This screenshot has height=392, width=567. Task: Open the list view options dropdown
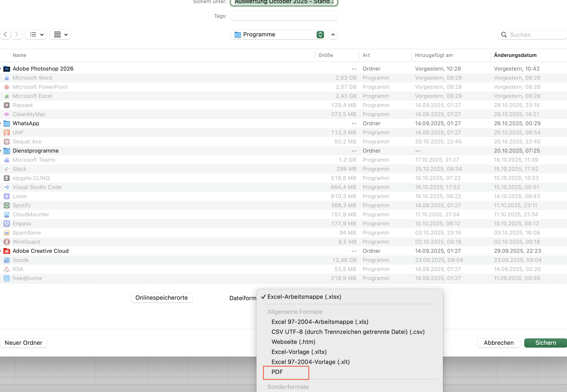click(x=36, y=35)
